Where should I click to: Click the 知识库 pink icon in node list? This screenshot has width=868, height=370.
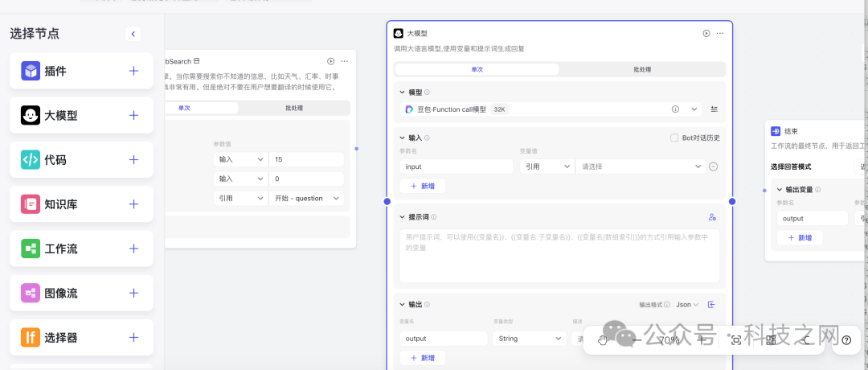(31, 203)
